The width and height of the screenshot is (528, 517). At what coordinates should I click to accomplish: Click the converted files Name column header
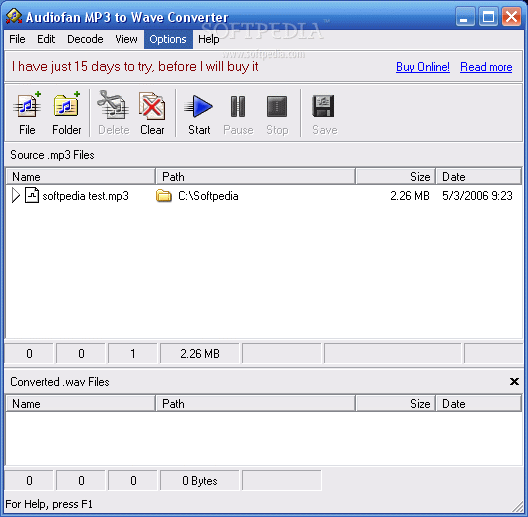81,403
